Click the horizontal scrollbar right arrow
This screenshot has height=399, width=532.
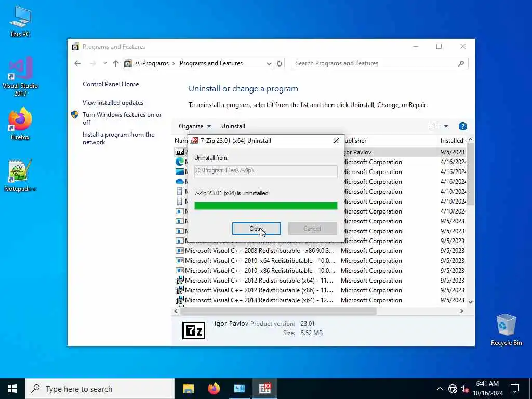[461, 311]
